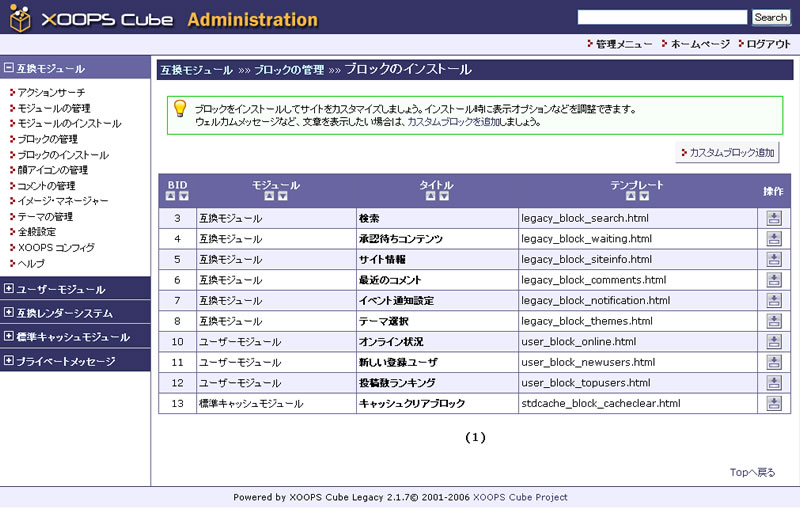Open イメージ・マネージャー in sidebar
This screenshot has height=518, width=800.
pyautogui.click(x=63, y=201)
